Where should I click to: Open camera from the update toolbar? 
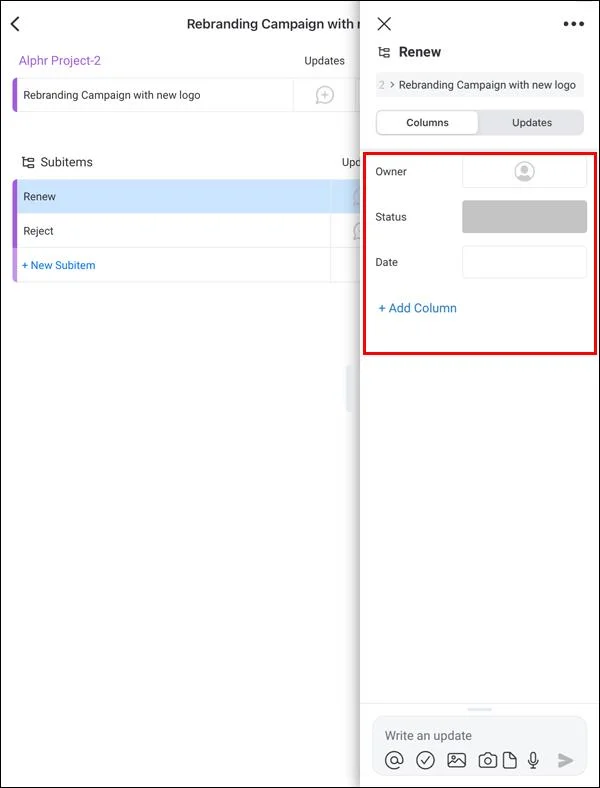pos(487,760)
